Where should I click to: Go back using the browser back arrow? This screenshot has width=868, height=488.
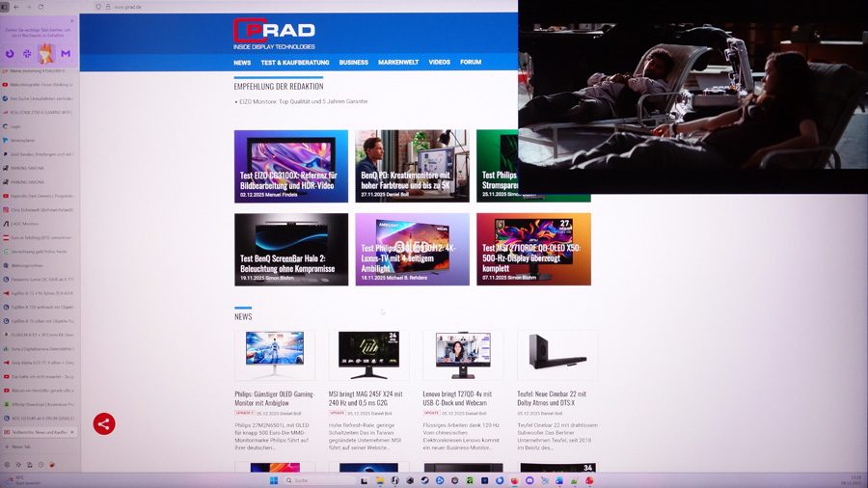16,7
